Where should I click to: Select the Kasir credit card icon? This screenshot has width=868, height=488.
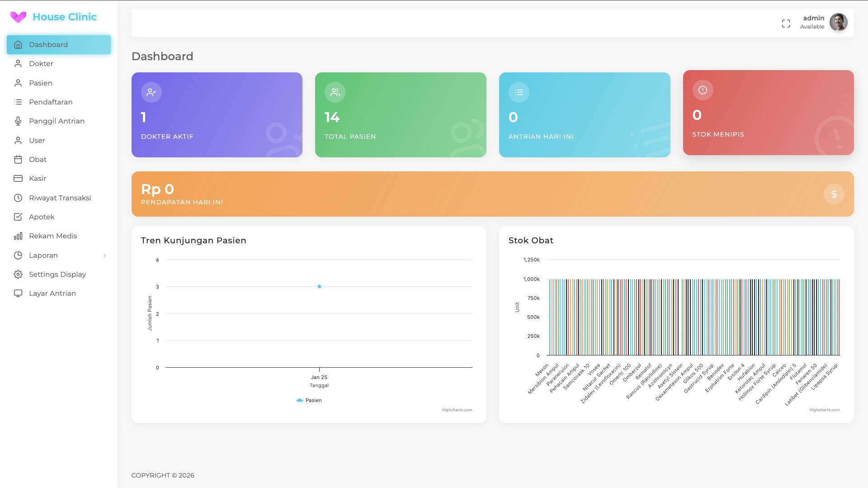[18, 179]
